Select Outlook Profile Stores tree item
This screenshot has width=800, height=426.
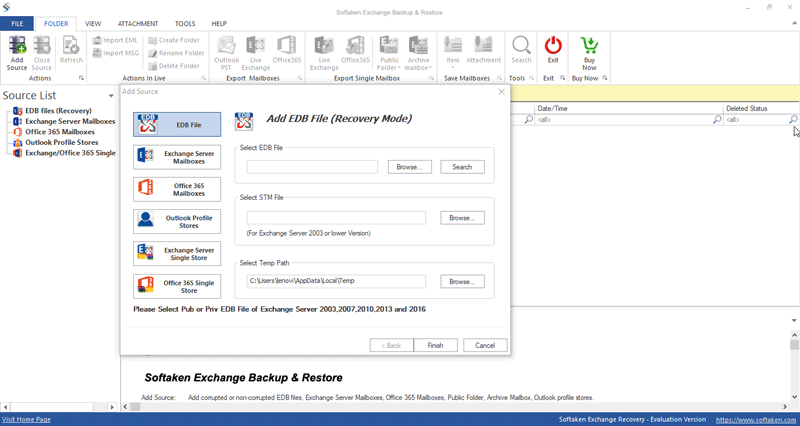[61, 142]
